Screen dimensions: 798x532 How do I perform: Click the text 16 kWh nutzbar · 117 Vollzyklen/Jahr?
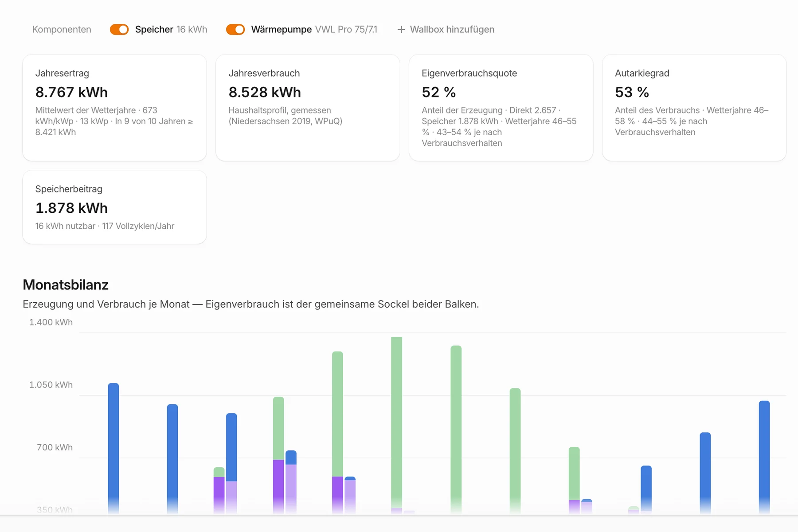[x=105, y=226]
